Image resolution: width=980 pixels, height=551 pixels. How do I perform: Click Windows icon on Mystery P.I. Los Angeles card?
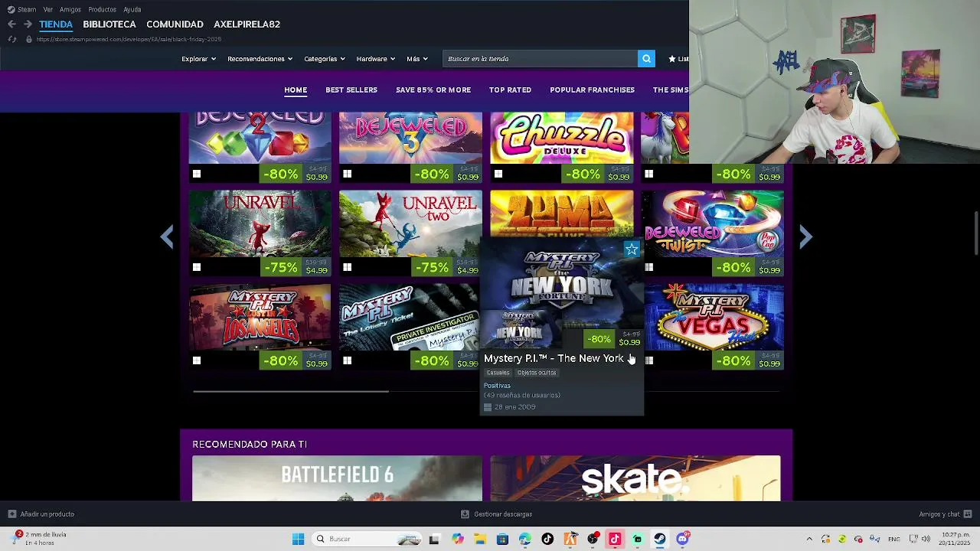point(197,360)
